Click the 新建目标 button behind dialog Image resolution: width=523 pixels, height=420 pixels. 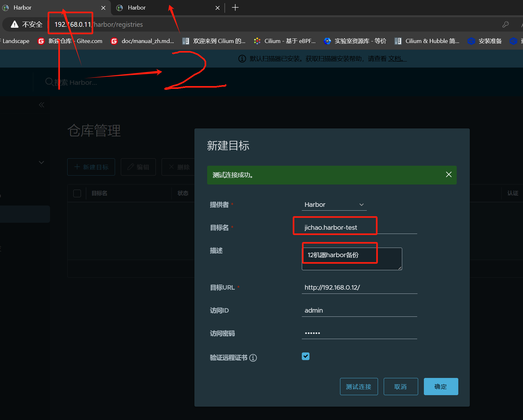click(91, 167)
